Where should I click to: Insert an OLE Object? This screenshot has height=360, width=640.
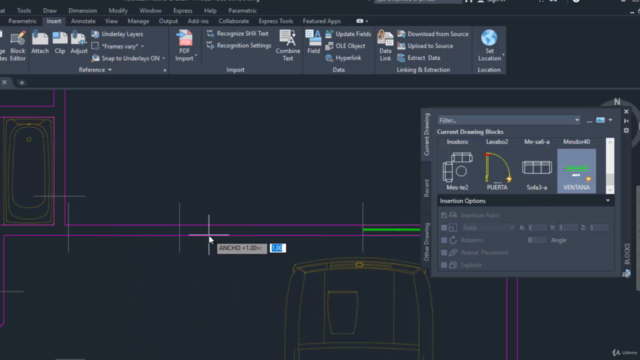click(345, 46)
